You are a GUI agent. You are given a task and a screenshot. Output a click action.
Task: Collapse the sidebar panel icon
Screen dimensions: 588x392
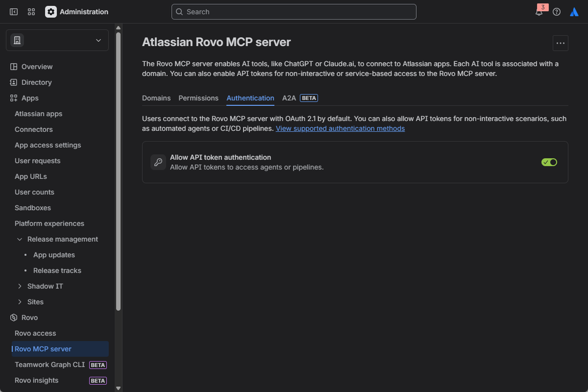click(x=14, y=12)
